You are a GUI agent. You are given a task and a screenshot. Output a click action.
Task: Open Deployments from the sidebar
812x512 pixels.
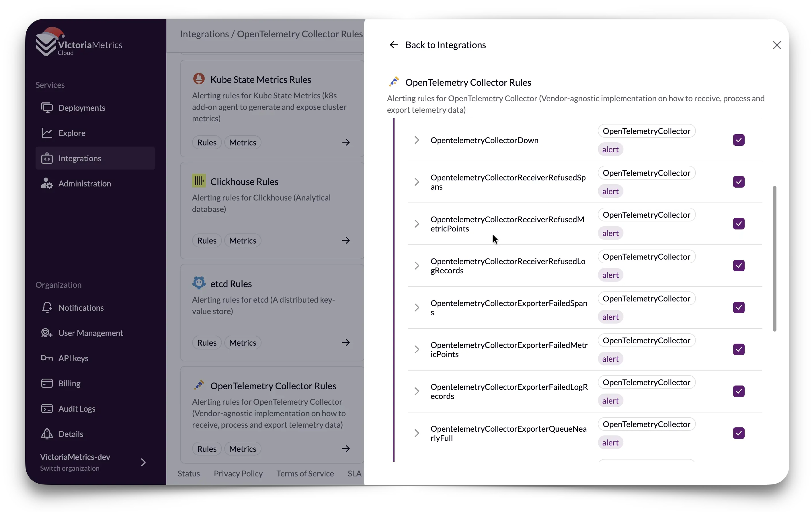(82, 108)
